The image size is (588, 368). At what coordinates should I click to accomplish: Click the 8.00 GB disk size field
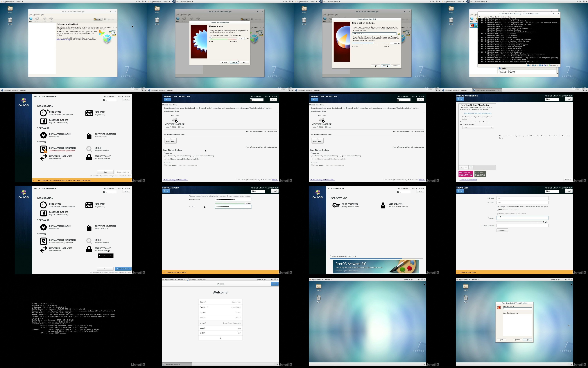pos(395,43)
